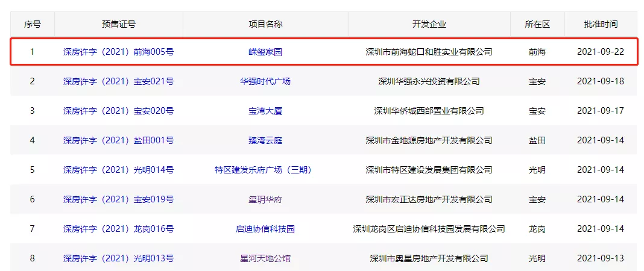Viewport: 644px width, 271px height.
Task: Click the 玺玥华府 project link
Action: click(x=265, y=199)
